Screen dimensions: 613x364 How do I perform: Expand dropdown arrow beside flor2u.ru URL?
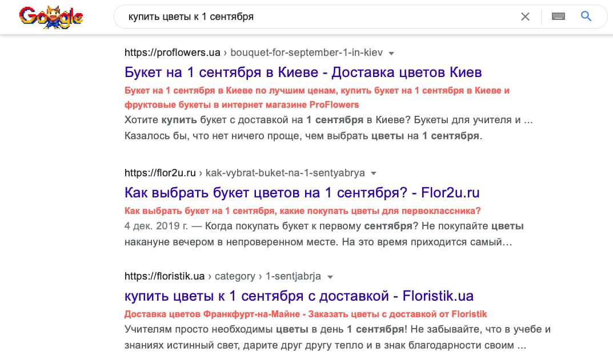click(x=374, y=173)
